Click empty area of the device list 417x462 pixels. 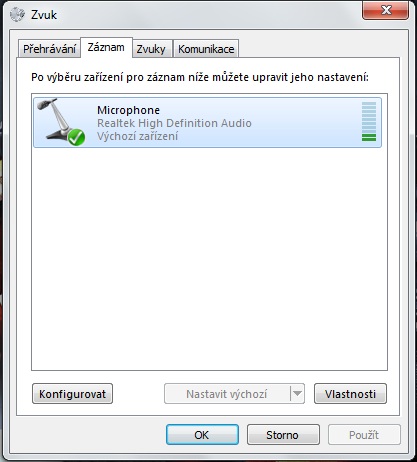pos(209,258)
